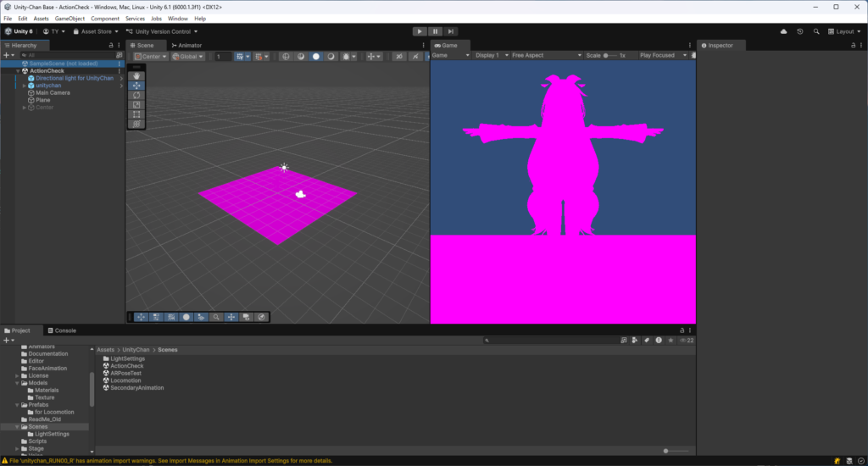Select the Rotate tool in Scene overlay

tap(136, 95)
